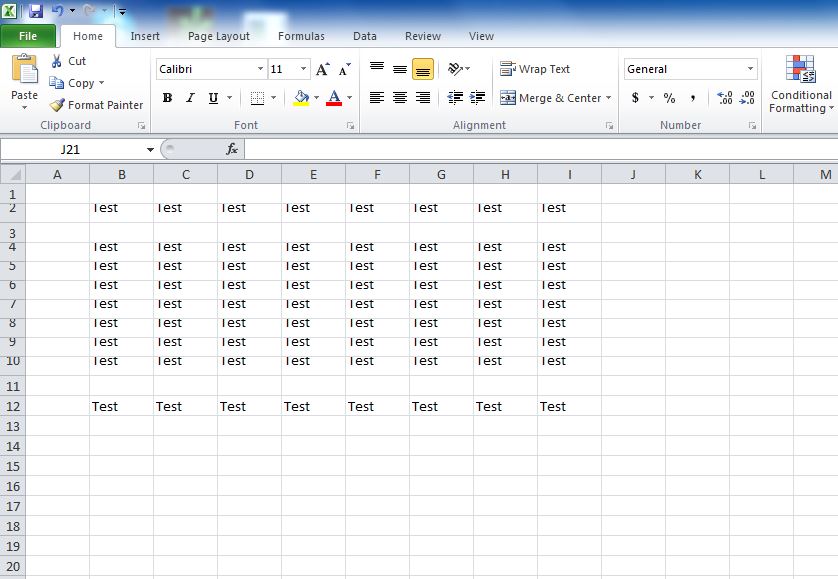
Task: Expand the Paste options arrow
Action: pos(25,107)
